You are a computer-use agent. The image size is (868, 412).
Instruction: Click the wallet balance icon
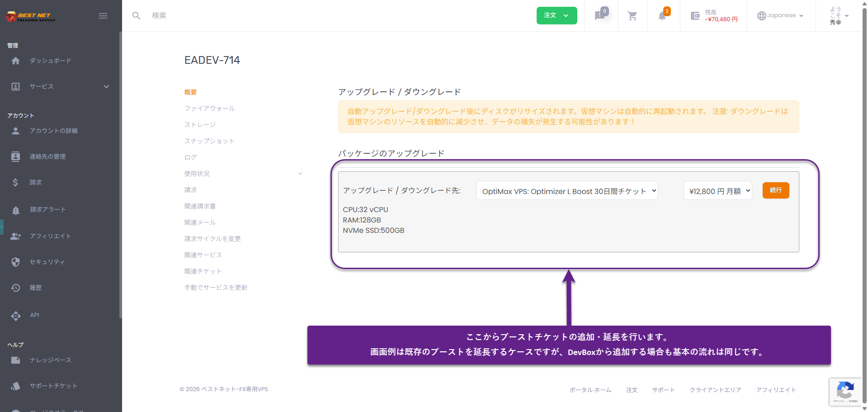pyautogui.click(x=695, y=16)
